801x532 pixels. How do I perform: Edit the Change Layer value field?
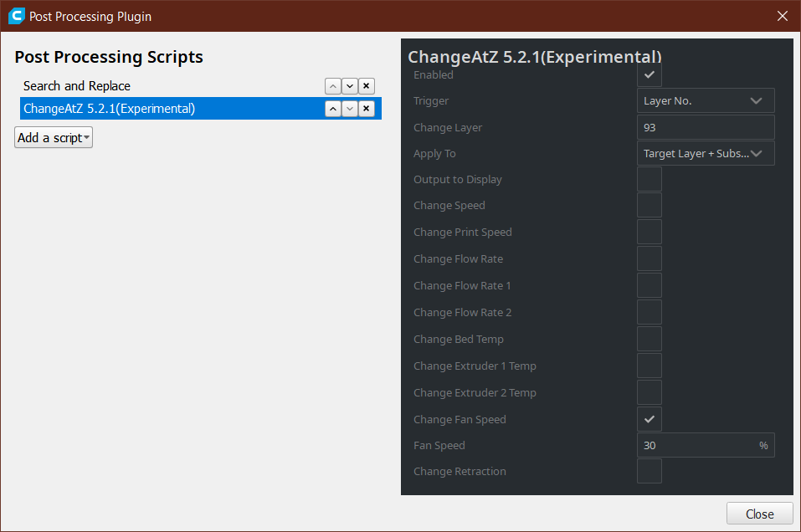coord(706,128)
